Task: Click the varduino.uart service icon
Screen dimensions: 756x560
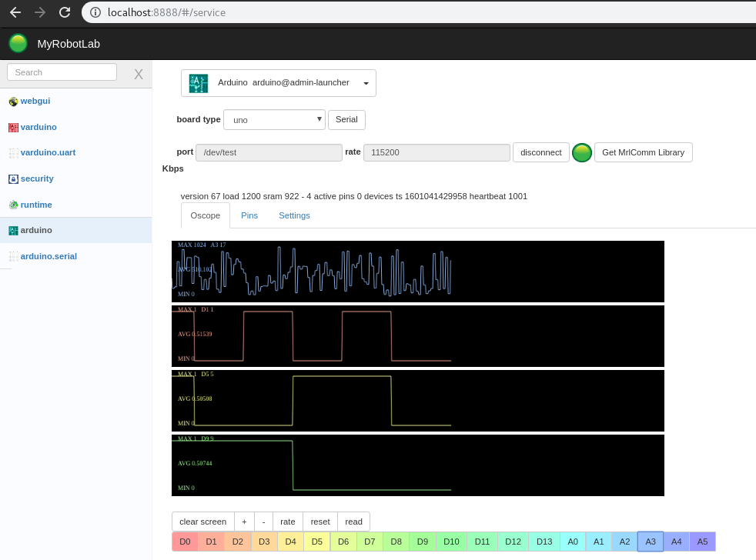Action: (x=14, y=153)
